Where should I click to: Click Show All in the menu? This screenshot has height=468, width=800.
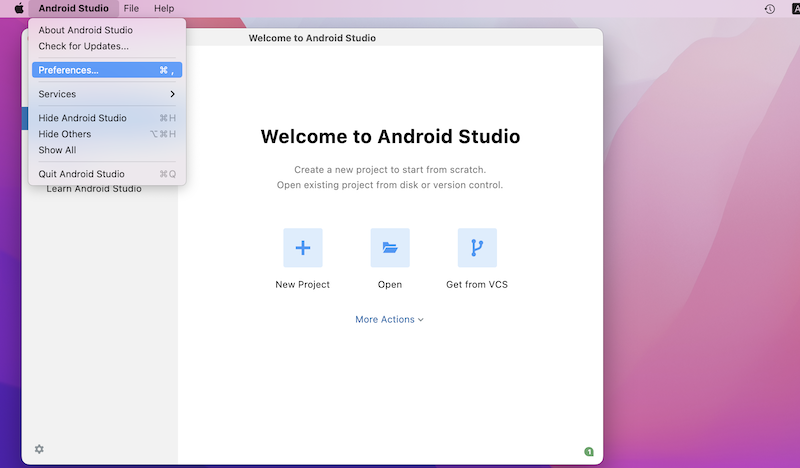pyautogui.click(x=57, y=150)
